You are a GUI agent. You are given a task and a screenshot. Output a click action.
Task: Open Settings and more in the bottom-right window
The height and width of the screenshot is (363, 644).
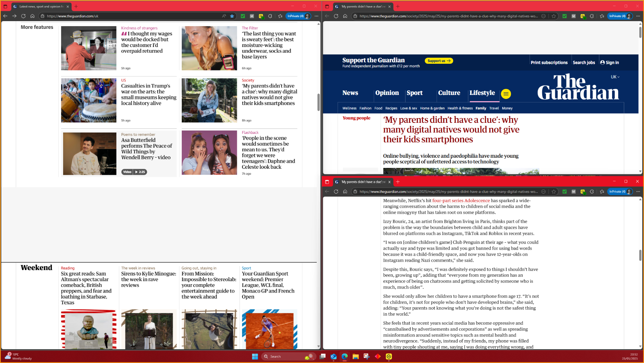(638, 192)
